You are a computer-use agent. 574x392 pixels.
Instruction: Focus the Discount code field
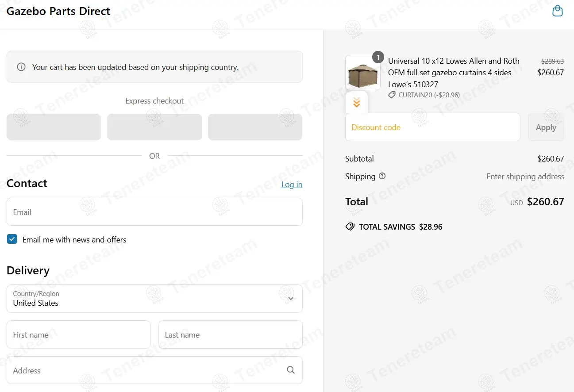pyautogui.click(x=433, y=127)
